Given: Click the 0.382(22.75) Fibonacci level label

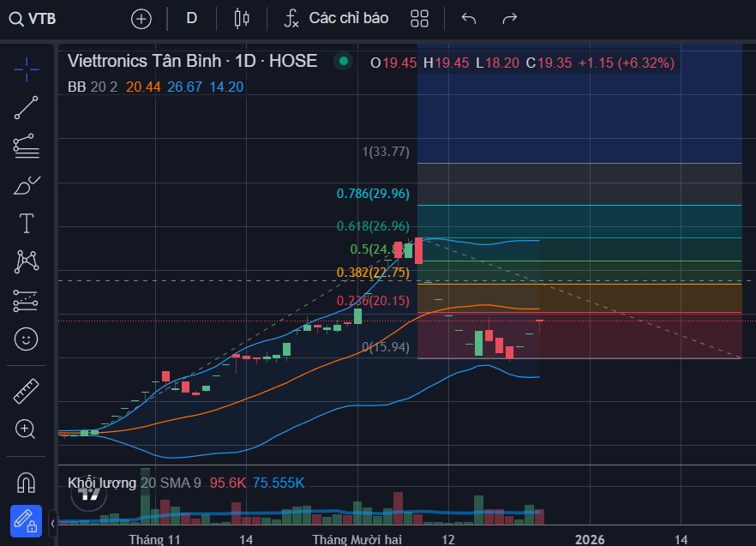Looking at the screenshot, I should 373,273.
